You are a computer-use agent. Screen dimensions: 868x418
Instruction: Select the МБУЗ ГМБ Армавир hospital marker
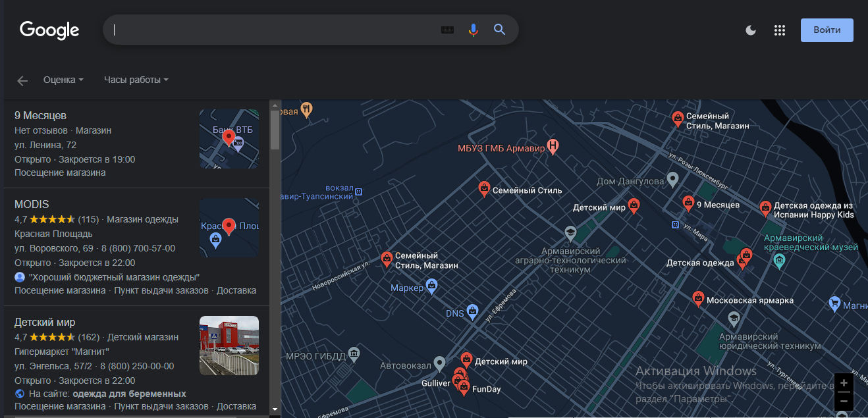(x=553, y=147)
